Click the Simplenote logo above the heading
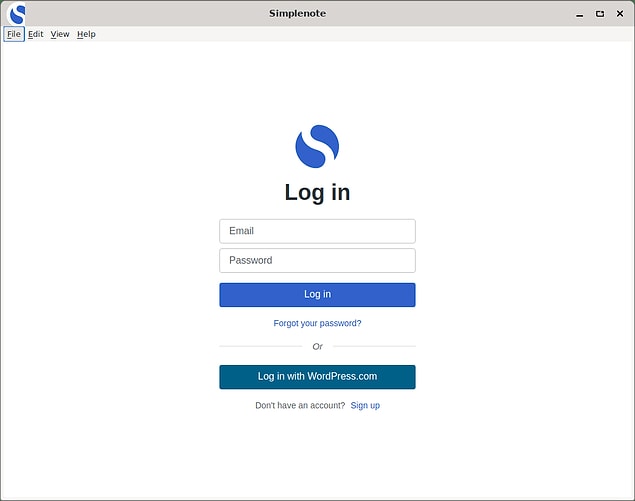The height and width of the screenshot is (501, 635). [x=317, y=146]
